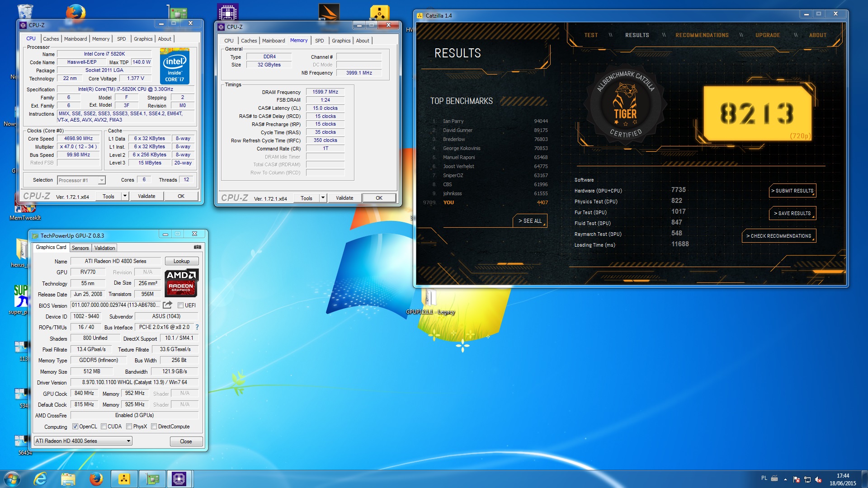Screen dimensions: 868x488
Task: Select Ian Parry row in top benchmarks
Action: [490, 121]
